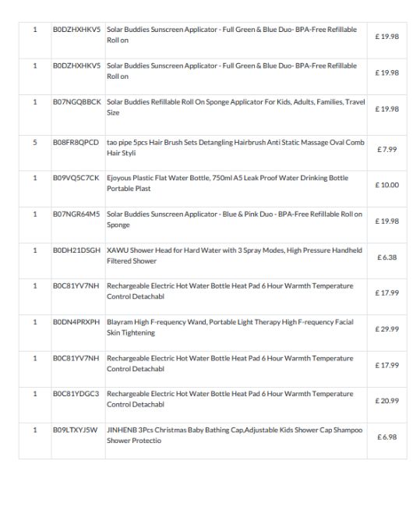
Task: Click the £ 6.38 price cell
Action: (x=386, y=257)
